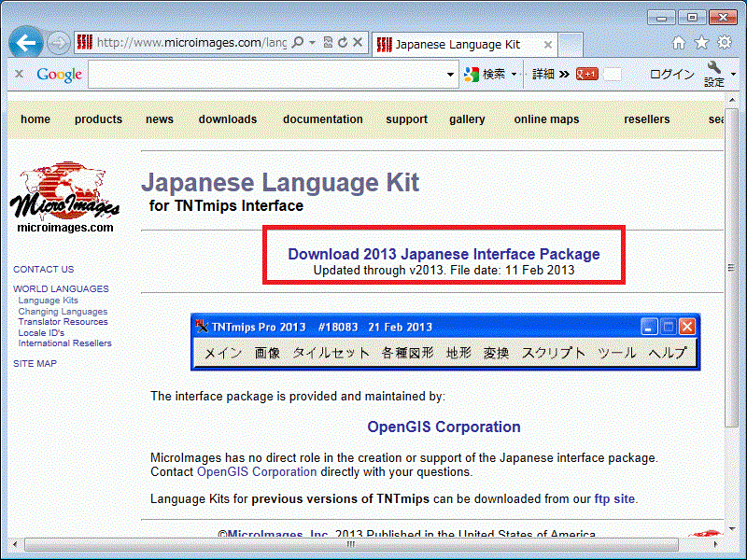
Task: Click the Google +1 button
Action: coord(587,75)
